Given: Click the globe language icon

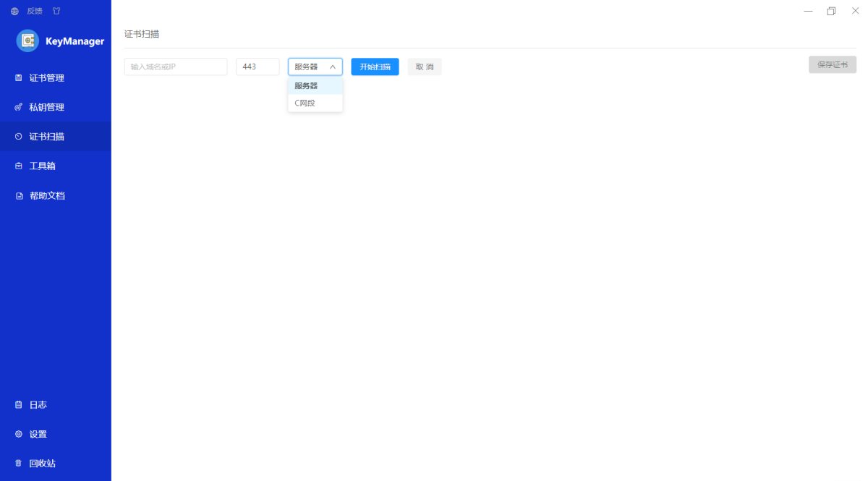Looking at the screenshot, I should [14, 11].
